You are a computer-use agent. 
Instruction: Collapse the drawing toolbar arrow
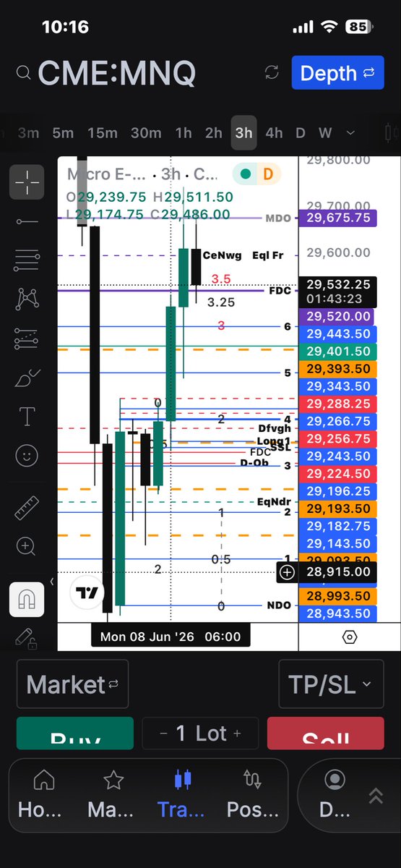pyautogui.click(x=51, y=581)
